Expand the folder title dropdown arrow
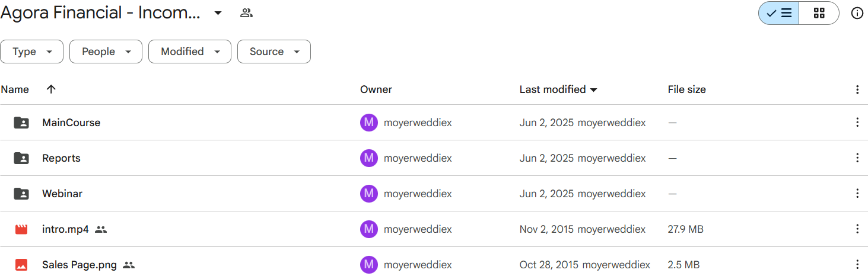Image resolution: width=868 pixels, height=276 pixels. [x=218, y=13]
